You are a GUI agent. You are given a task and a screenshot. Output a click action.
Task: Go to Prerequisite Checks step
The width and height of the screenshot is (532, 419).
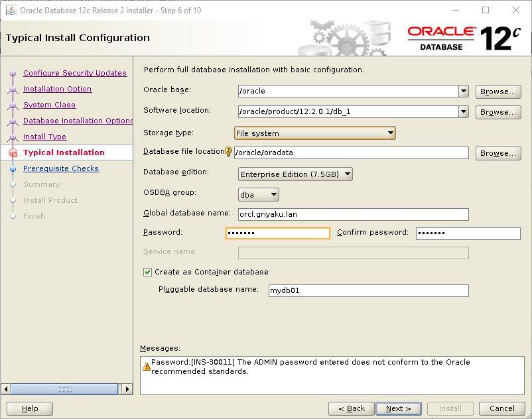[61, 168]
